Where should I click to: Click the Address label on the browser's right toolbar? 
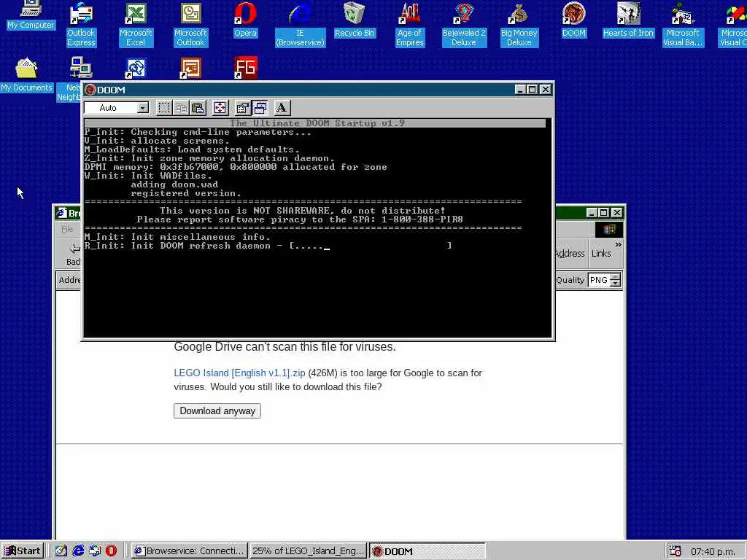tap(570, 253)
